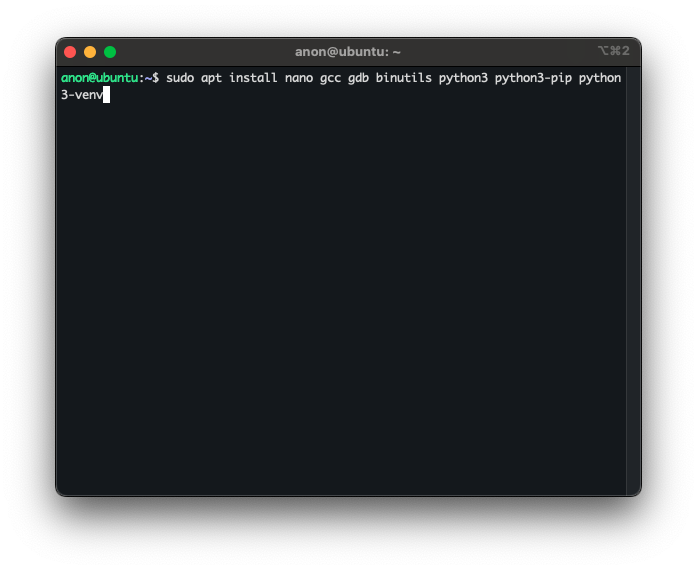Click the python3-pip package name
Image resolution: width=697 pixels, height=570 pixels.
pos(533,78)
